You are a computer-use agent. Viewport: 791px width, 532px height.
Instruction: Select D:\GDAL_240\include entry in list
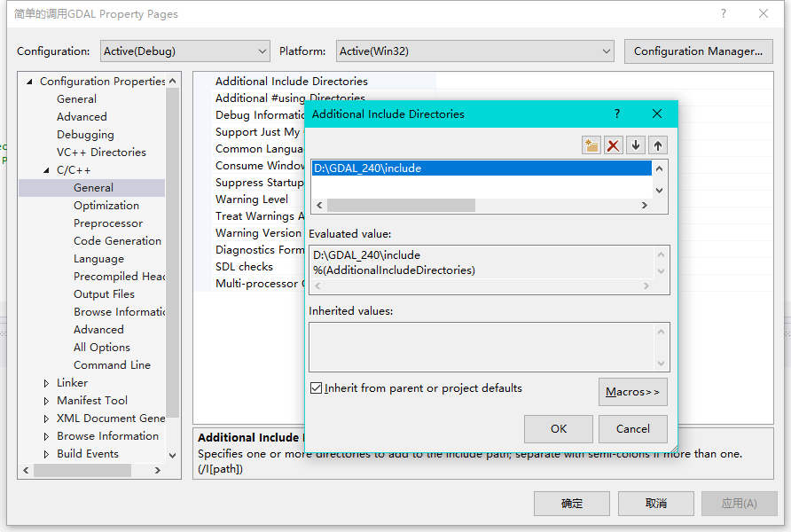pos(482,168)
